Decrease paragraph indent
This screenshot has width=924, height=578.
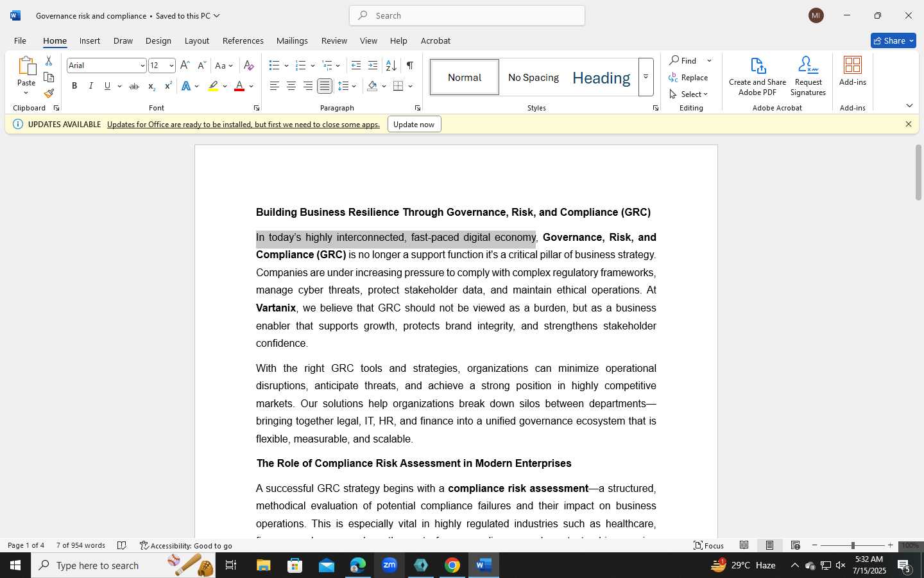coord(356,66)
